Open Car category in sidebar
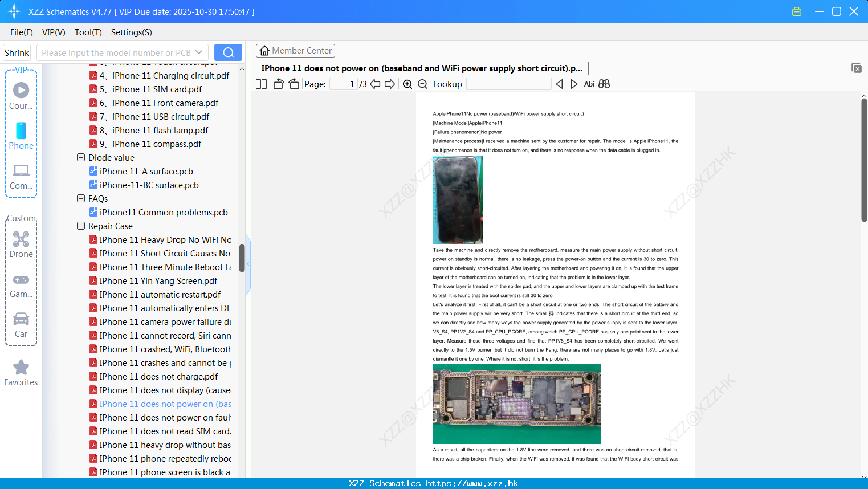The height and width of the screenshot is (489, 868). click(21, 325)
